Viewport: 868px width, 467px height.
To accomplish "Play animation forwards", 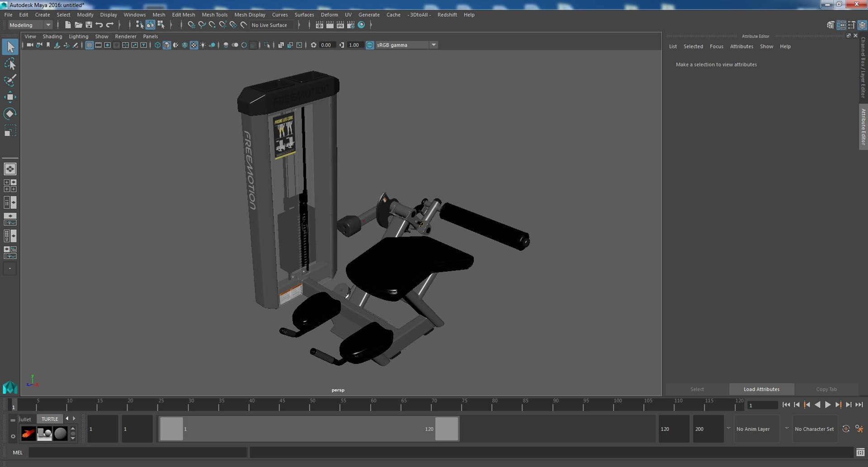I will pyautogui.click(x=828, y=405).
